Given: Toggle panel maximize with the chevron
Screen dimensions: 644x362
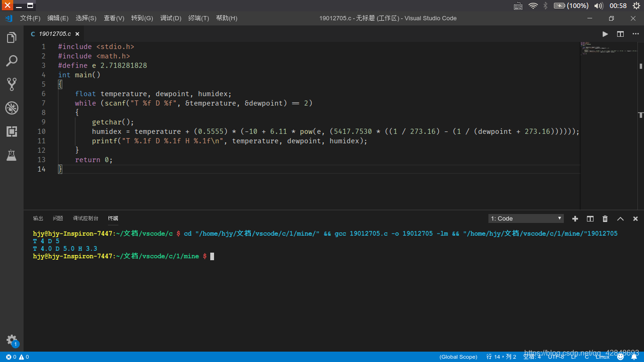Looking at the screenshot, I should pyautogui.click(x=620, y=218).
